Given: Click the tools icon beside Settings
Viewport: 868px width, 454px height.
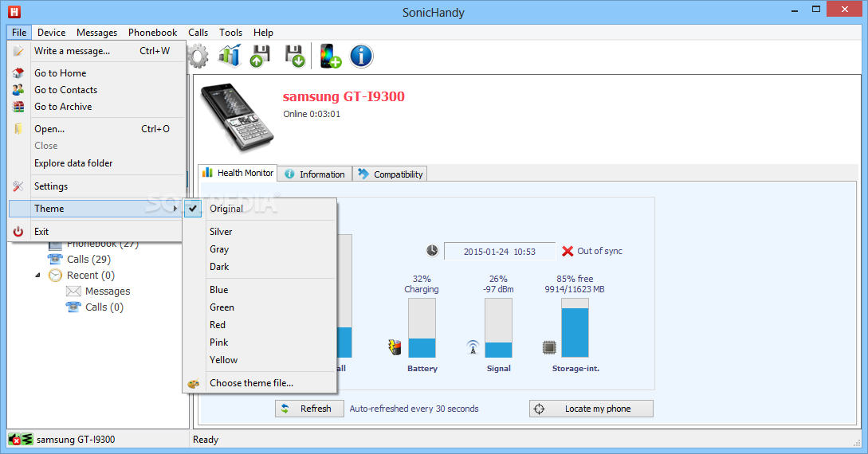Looking at the screenshot, I should 18,186.
